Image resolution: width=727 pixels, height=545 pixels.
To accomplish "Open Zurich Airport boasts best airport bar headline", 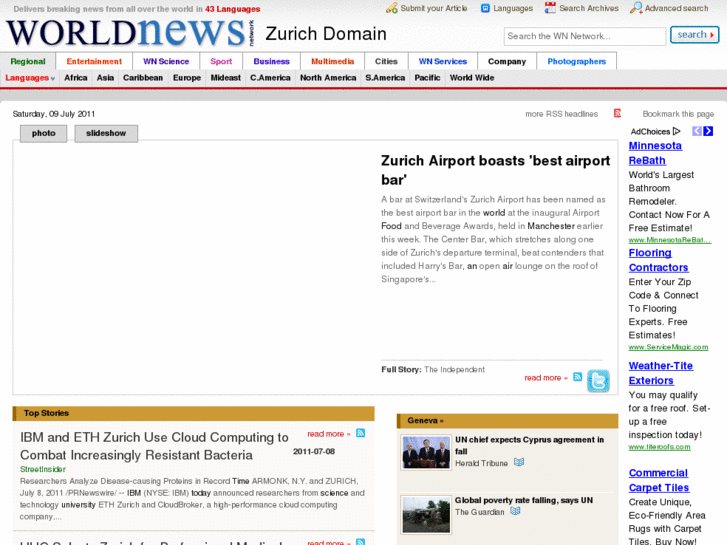I will click(496, 170).
